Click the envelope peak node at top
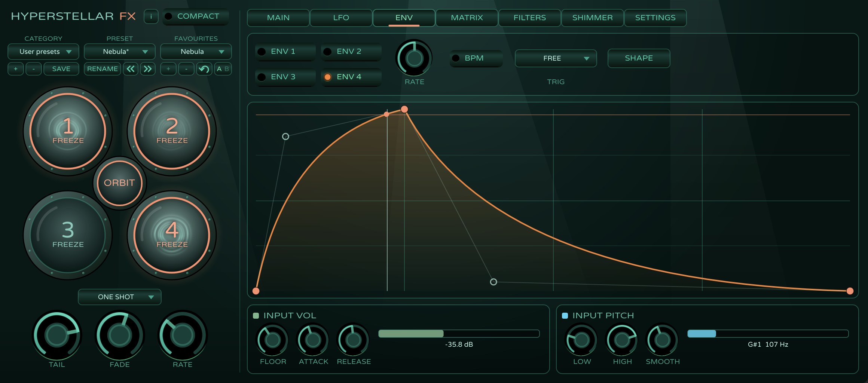This screenshot has height=383, width=868. 404,109
